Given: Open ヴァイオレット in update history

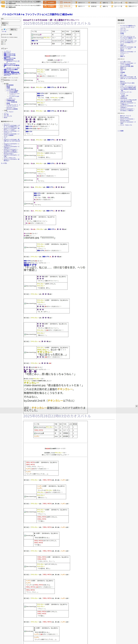Looking at the screenshot, I should coord(124,30).
